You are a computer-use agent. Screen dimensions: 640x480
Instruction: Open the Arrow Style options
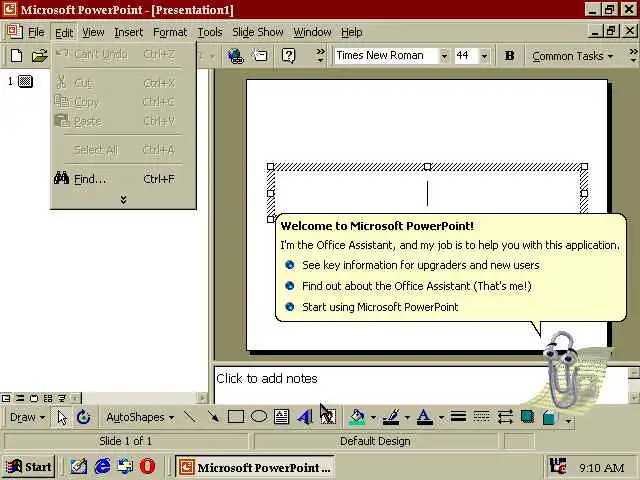coord(504,417)
